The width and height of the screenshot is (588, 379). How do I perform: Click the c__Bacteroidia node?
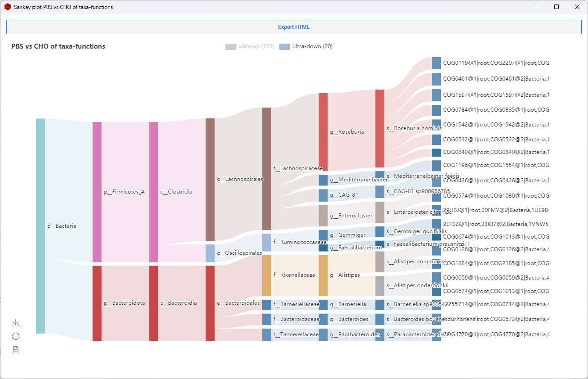[x=154, y=303]
